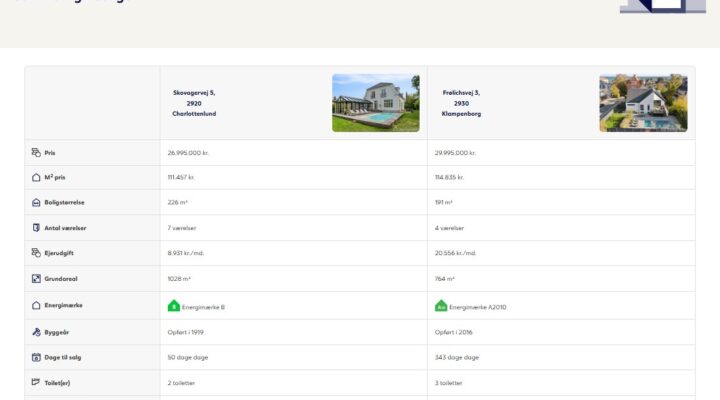Click the Grundareal expand icon
Screen dimensions: 720x400
point(36,278)
